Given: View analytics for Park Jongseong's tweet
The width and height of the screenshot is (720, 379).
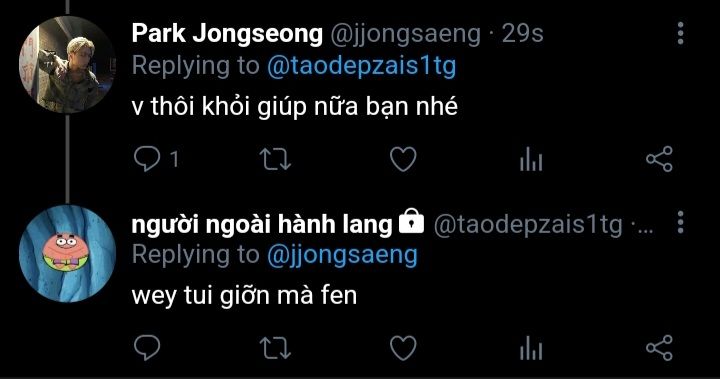Looking at the screenshot, I should [531, 159].
